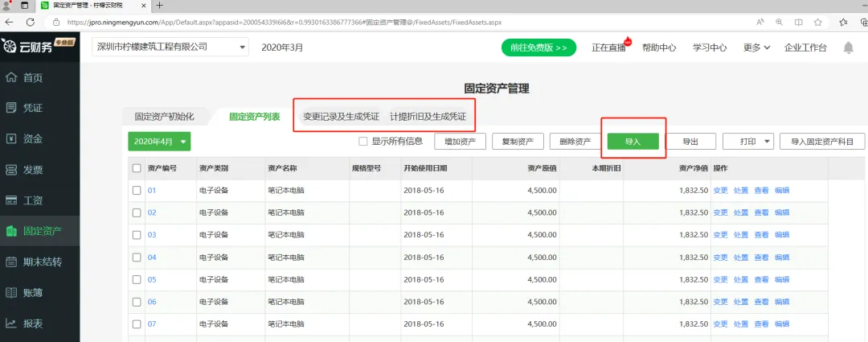The image size is (868, 342).
Task: Switch to the 计提折旧及生成凭证 tab
Action: click(428, 117)
